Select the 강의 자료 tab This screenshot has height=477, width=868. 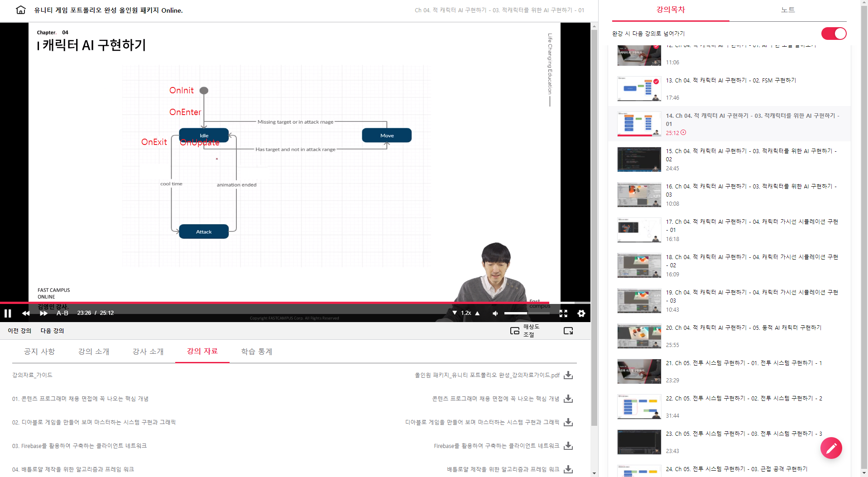point(202,351)
